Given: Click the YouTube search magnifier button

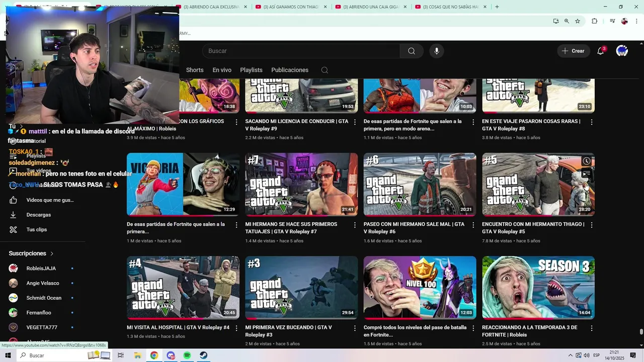Looking at the screenshot, I should [x=412, y=51].
